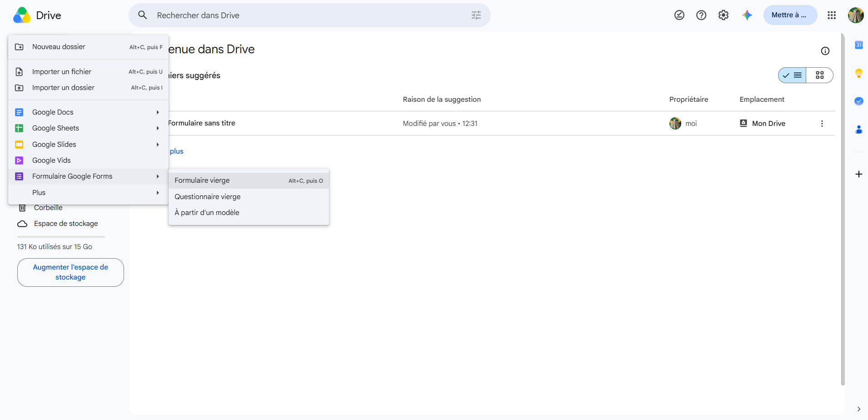Click the Mettre à ... button
Screen dimensions: 868x420
(x=790, y=15)
